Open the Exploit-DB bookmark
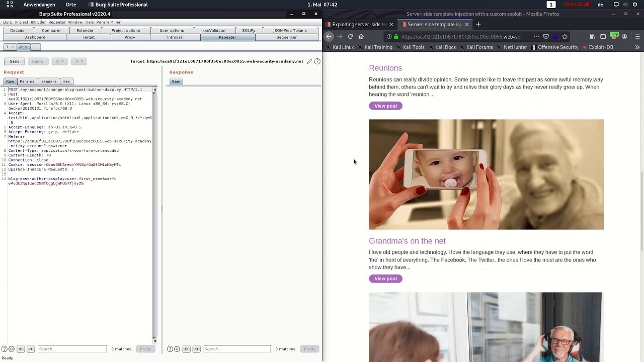The height and width of the screenshot is (362, 644). point(598,47)
